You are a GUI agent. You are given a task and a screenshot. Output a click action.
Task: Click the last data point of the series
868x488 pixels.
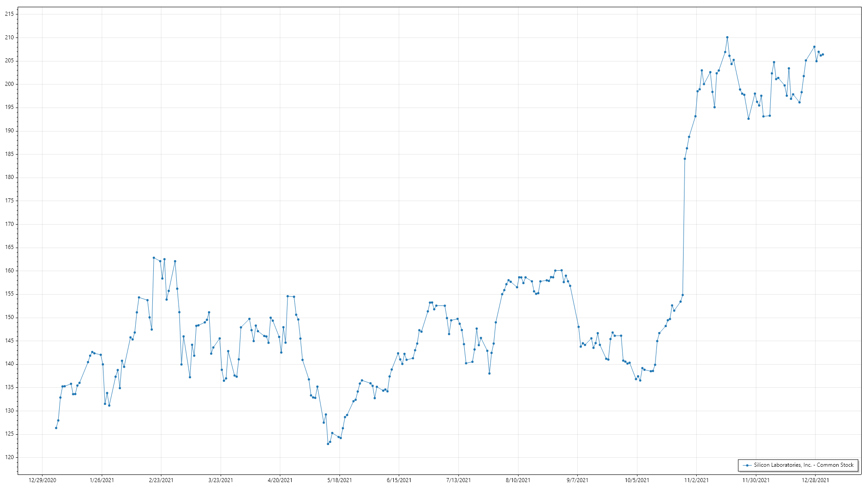(823, 55)
